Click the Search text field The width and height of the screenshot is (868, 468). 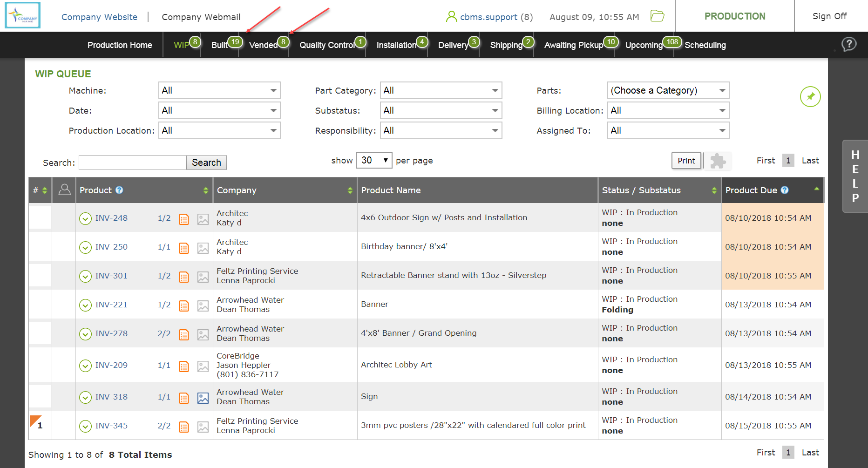(133, 163)
